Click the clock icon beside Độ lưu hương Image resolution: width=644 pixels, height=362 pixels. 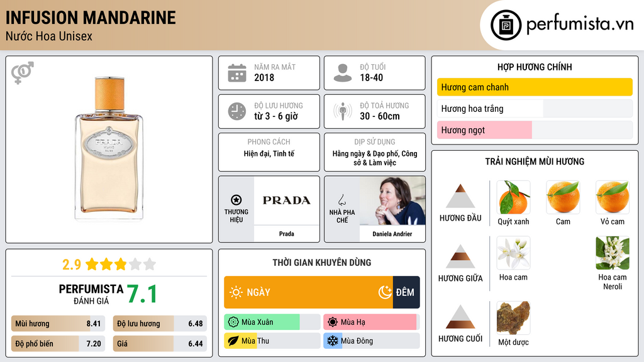click(x=237, y=111)
